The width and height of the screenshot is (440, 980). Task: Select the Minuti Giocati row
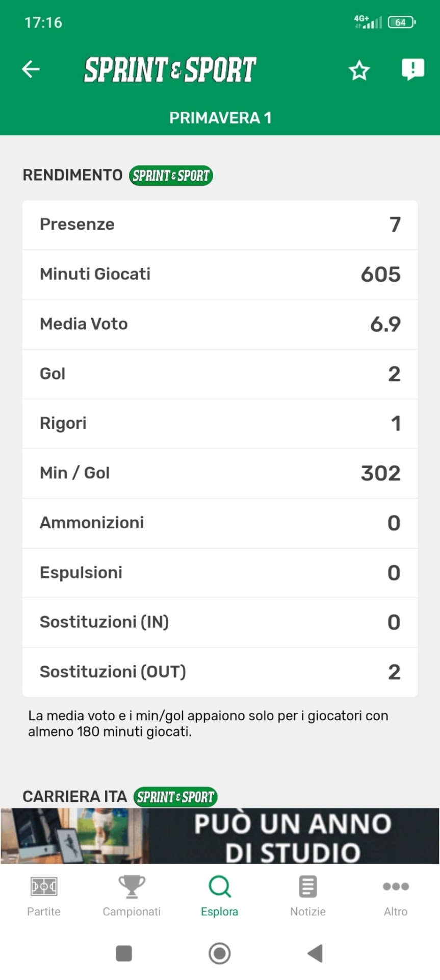(220, 274)
